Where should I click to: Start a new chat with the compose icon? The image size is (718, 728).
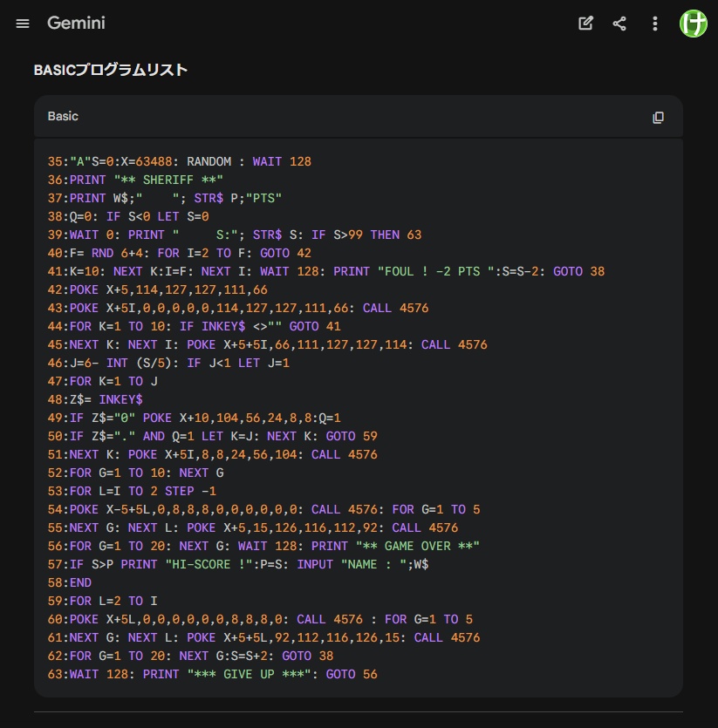pos(585,24)
